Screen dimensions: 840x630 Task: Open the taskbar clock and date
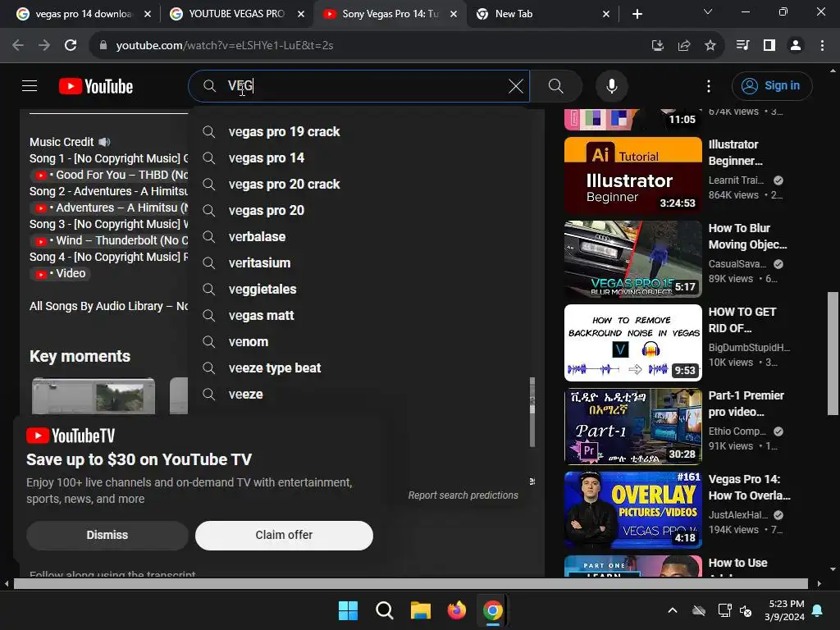[x=786, y=610]
